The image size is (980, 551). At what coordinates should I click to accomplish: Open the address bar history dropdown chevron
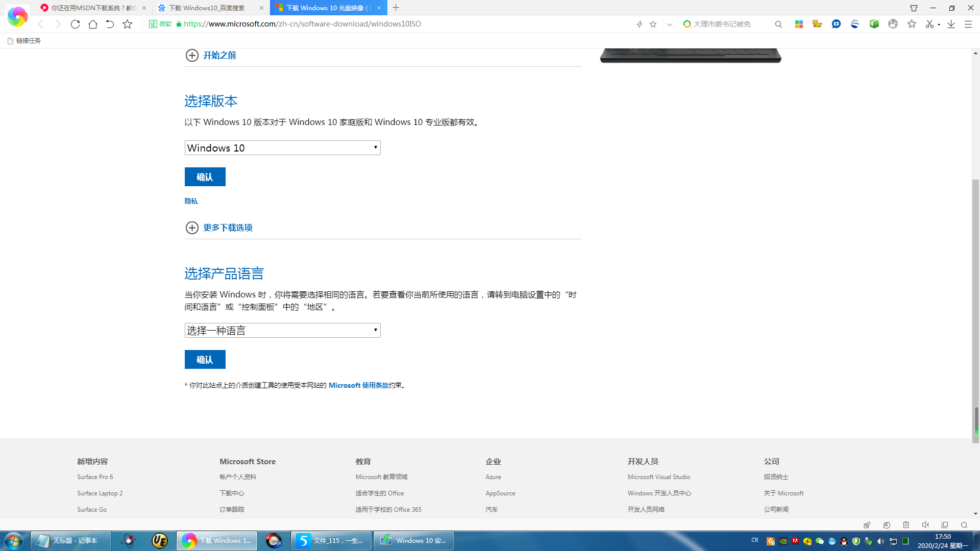tap(670, 24)
